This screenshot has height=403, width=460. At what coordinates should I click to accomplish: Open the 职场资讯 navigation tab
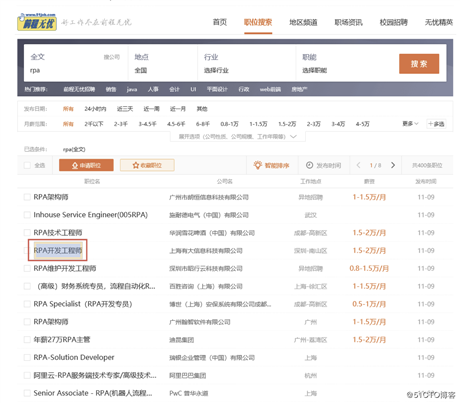point(349,22)
